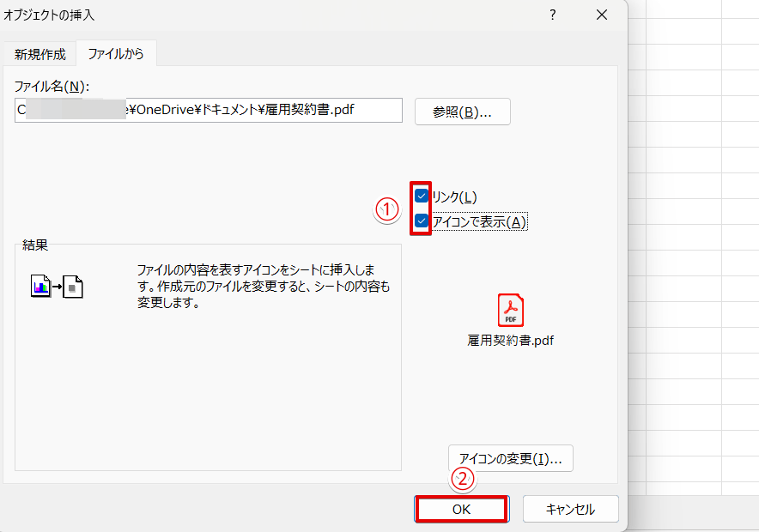Open dialog help via the question mark icon

point(553,15)
